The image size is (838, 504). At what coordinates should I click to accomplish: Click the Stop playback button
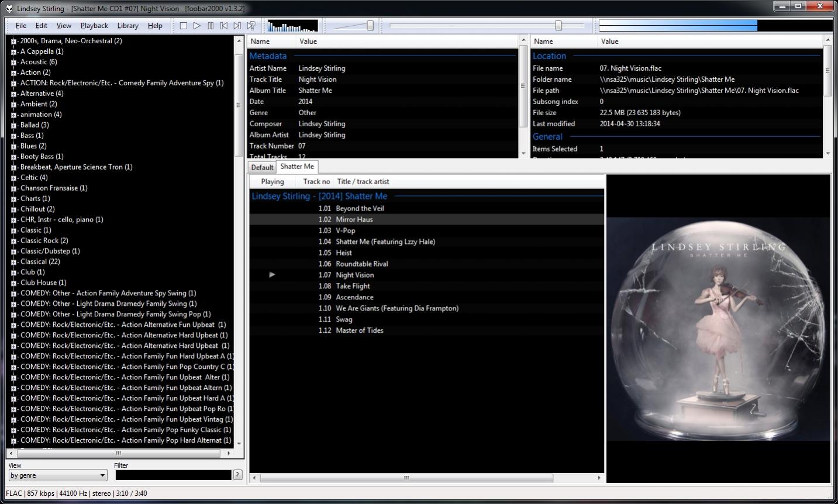(x=184, y=26)
